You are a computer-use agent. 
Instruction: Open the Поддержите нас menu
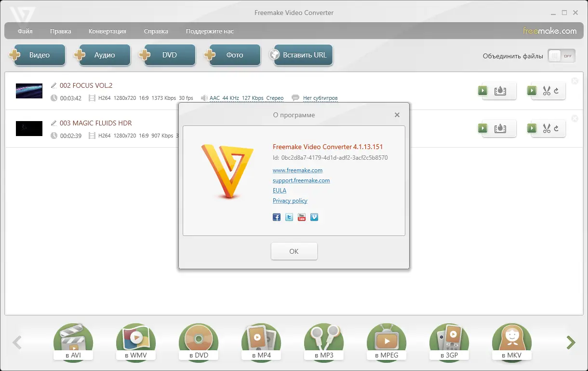pyautogui.click(x=210, y=31)
